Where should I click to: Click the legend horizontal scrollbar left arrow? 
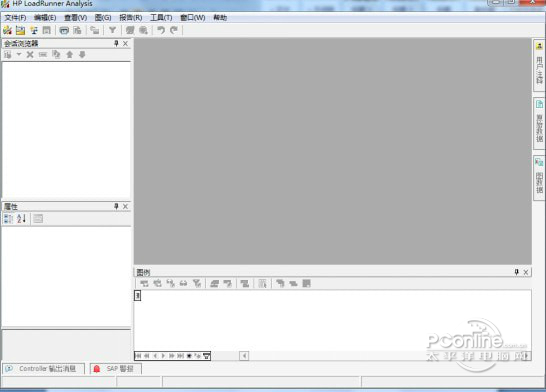coord(244,356)
